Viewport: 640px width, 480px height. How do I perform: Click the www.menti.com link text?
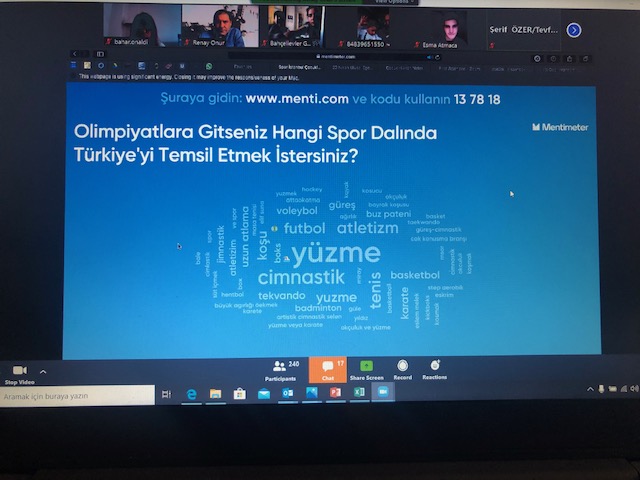(297, 99)
